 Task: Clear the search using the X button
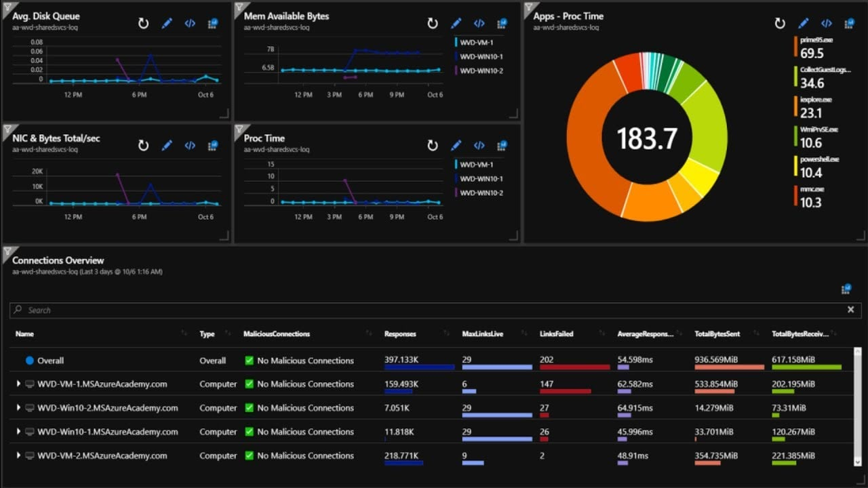(x=852, y=309)
